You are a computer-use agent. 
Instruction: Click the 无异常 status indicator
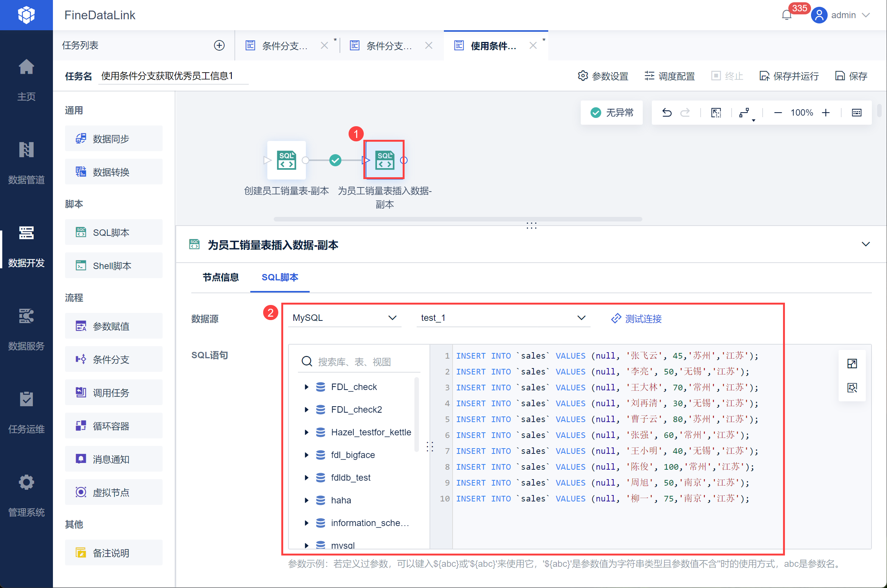(612, 113)
